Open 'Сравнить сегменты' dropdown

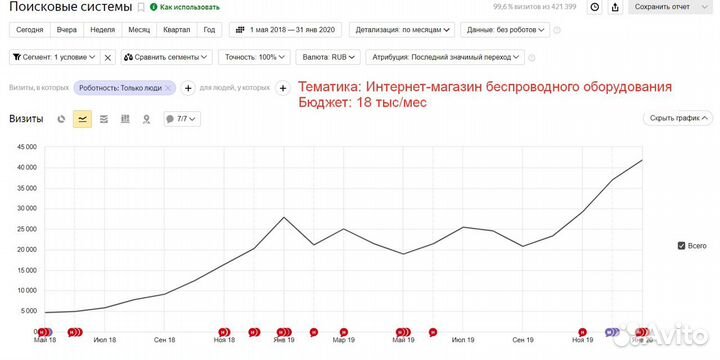point(167,57)
